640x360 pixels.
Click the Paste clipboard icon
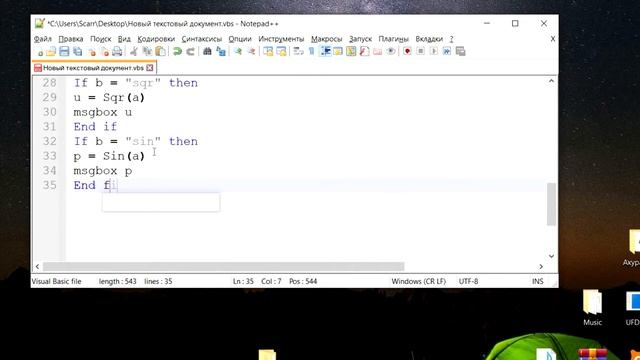[x=161, y=51]
